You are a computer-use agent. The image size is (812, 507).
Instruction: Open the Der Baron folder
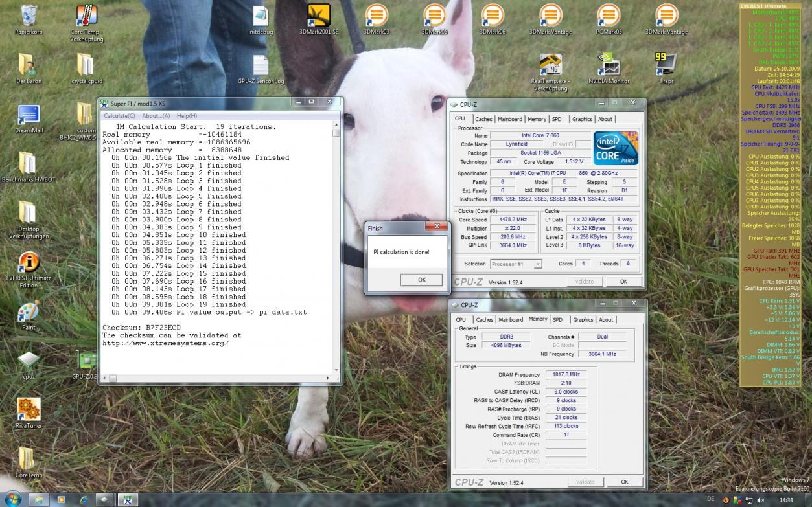click(28, 65)
